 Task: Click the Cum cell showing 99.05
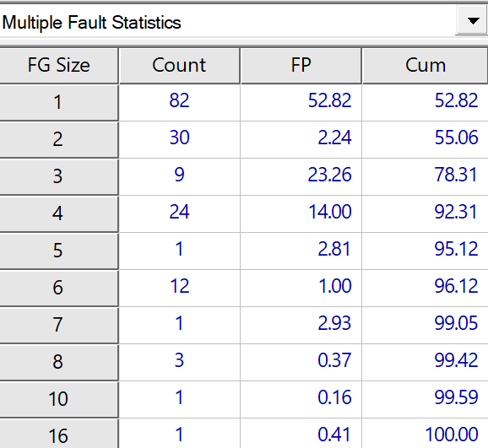point(426,325)
